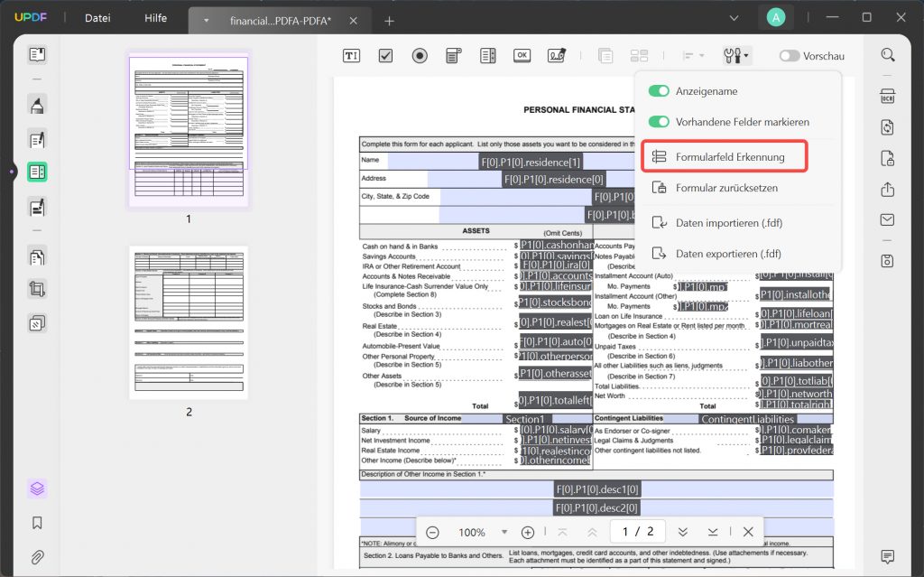Select page 2 thumbnail
924x577 pixels.
[x=189, y=322]
